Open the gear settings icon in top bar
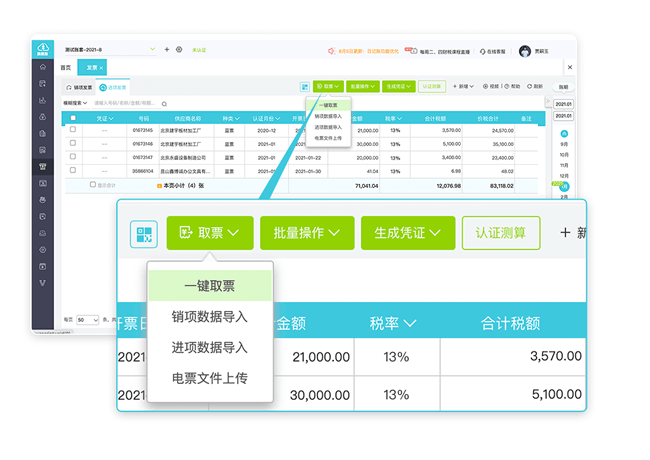Viewport: 650px width, 460px height. point(179,49)
